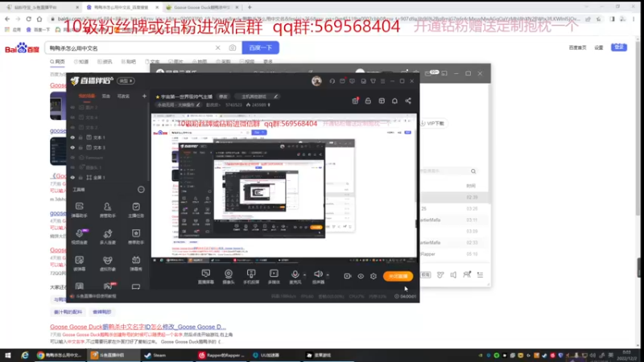The width and height of the screenshot is (644, 362).
Task: Click the record video icon beside 关闭直播
Action: pos(348,276)
